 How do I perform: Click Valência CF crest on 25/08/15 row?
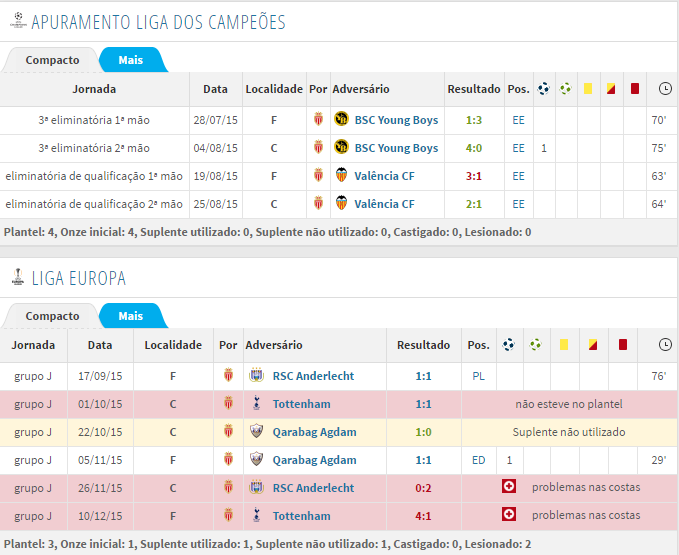[x=341, y=203]
